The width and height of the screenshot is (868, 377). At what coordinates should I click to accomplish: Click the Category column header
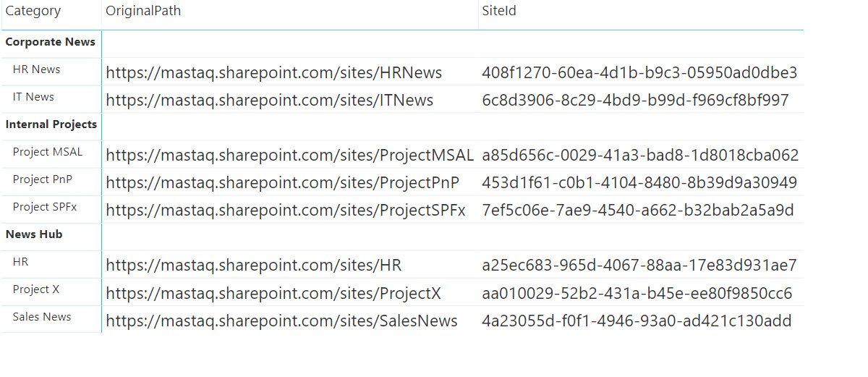coord(33,11)
